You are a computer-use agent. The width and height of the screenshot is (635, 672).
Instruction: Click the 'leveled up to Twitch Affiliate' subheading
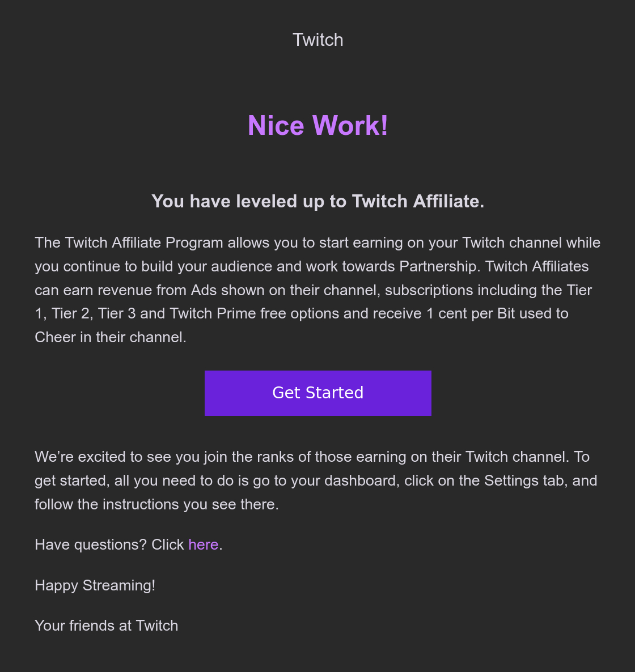(x=317, y=202)
